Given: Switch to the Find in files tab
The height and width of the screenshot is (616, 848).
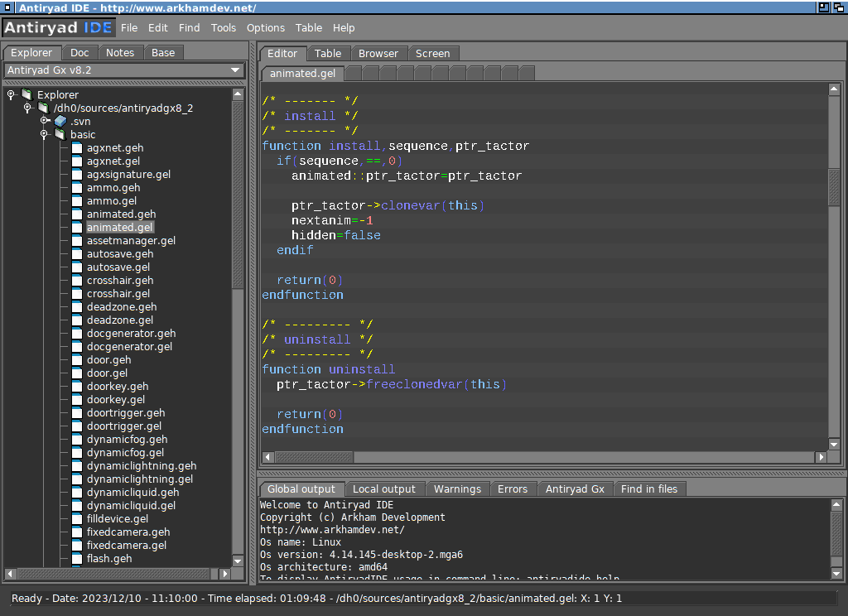Looking at the screenshot, I should (x=649, y=488).
